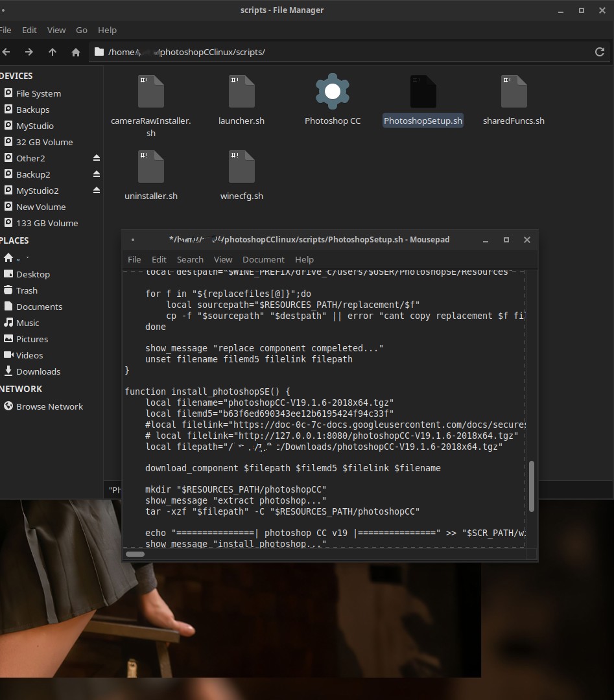Image resolution: width=614 pixels, height=700 pixels.
Task: Open Mousepad File menu
Action: coord(134,259)
